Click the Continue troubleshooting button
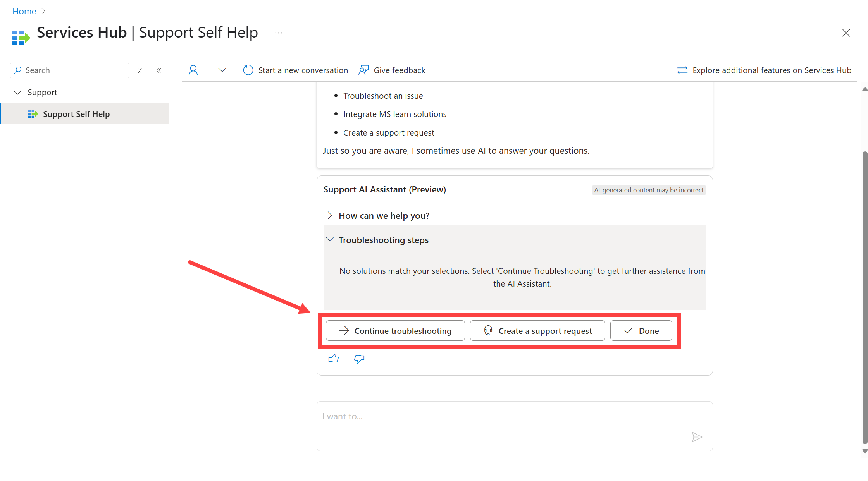868x481 pixels. tap(394, 330)
